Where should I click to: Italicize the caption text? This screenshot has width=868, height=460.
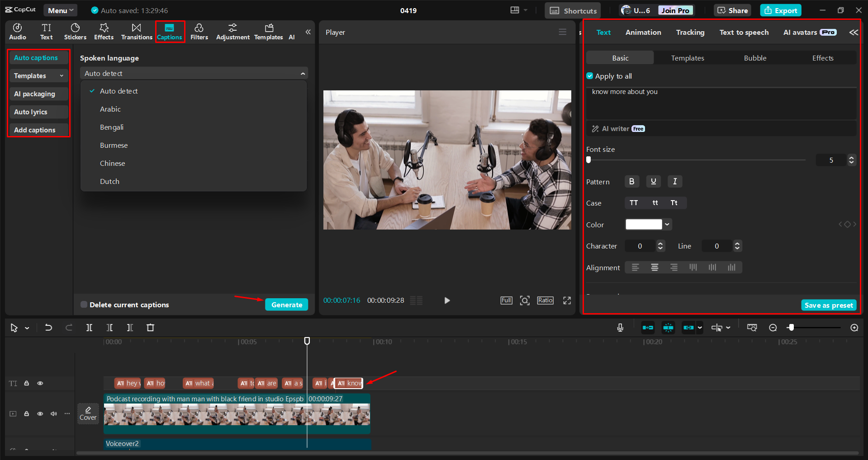coord(674,181)
